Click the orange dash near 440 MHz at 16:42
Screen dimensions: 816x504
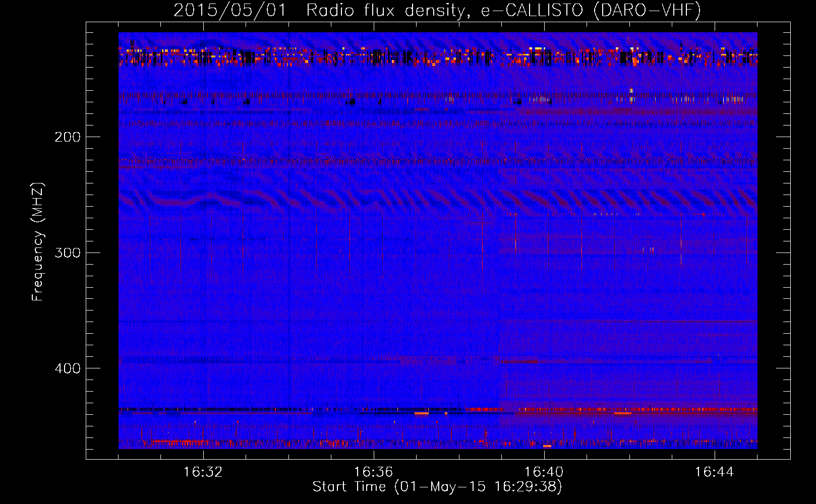click(x=623, y=413)
